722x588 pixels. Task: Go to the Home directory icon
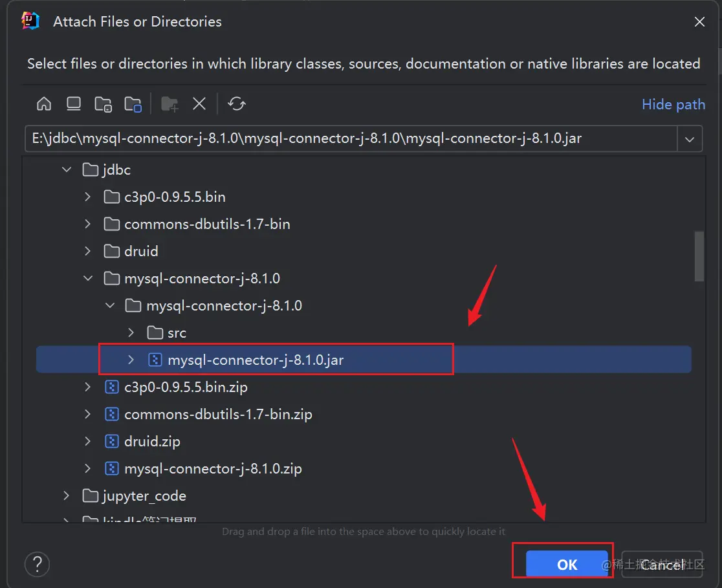point(44,103)
